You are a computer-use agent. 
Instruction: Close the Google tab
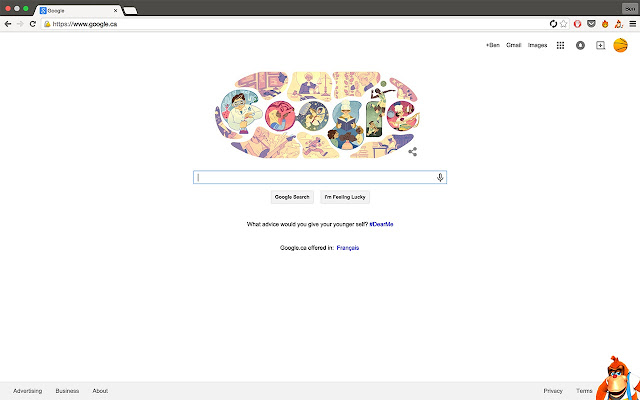116,11
